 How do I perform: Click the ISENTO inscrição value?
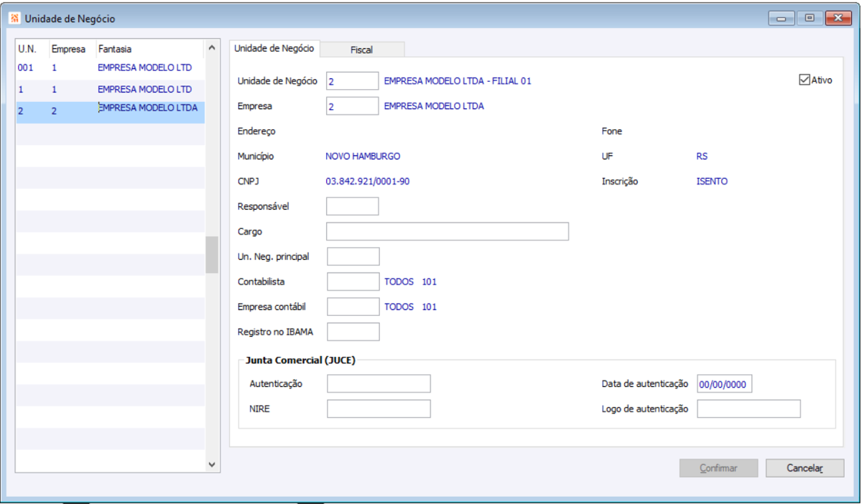coord(712,181)
